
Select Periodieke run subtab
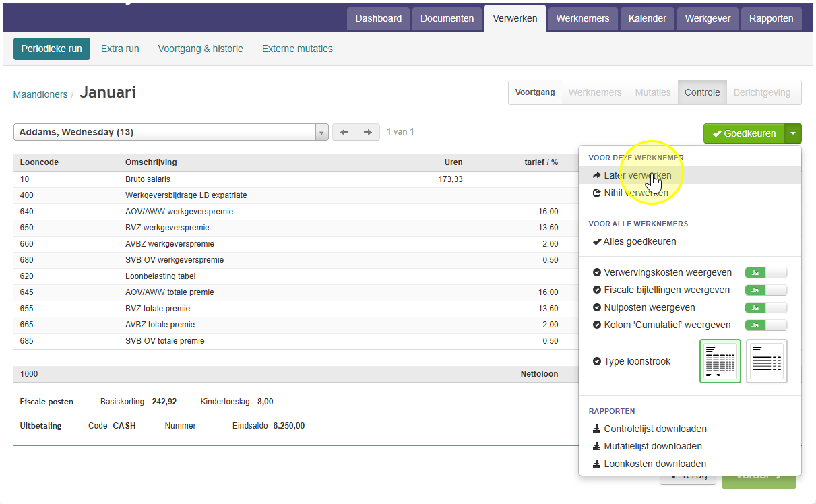(x=52, y=49)
